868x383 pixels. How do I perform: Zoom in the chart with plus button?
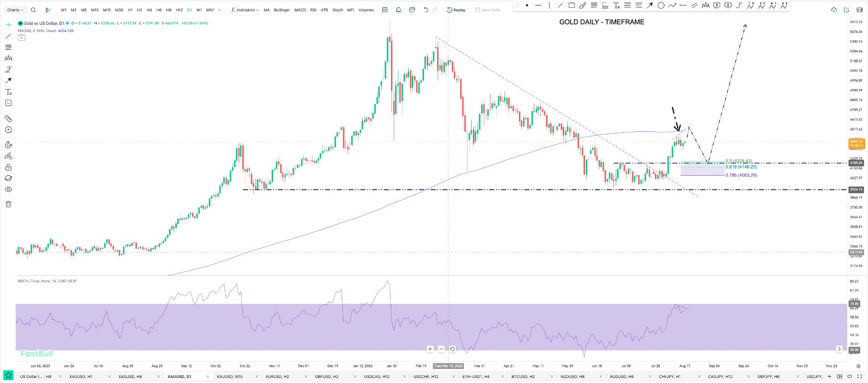point(430,349)
